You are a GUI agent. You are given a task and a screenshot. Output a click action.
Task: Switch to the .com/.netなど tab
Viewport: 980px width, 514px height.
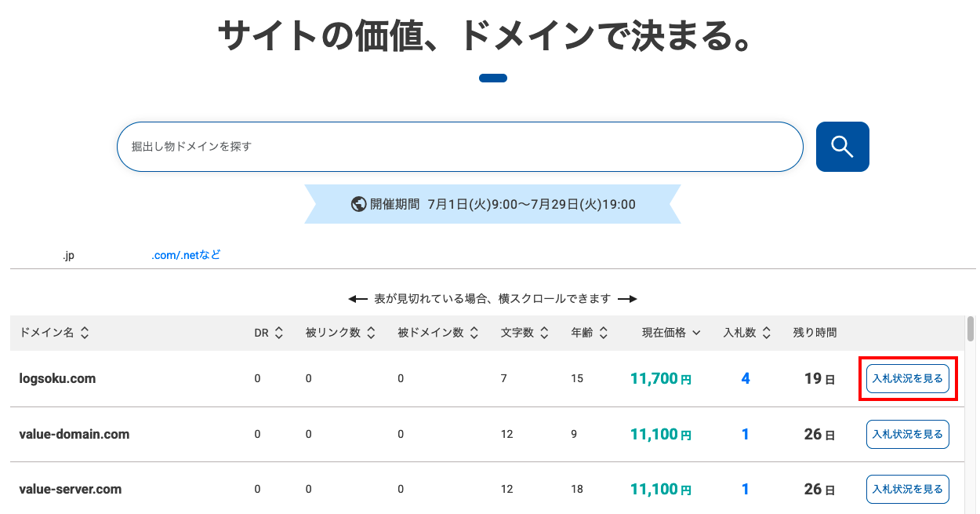click(186, 255)
